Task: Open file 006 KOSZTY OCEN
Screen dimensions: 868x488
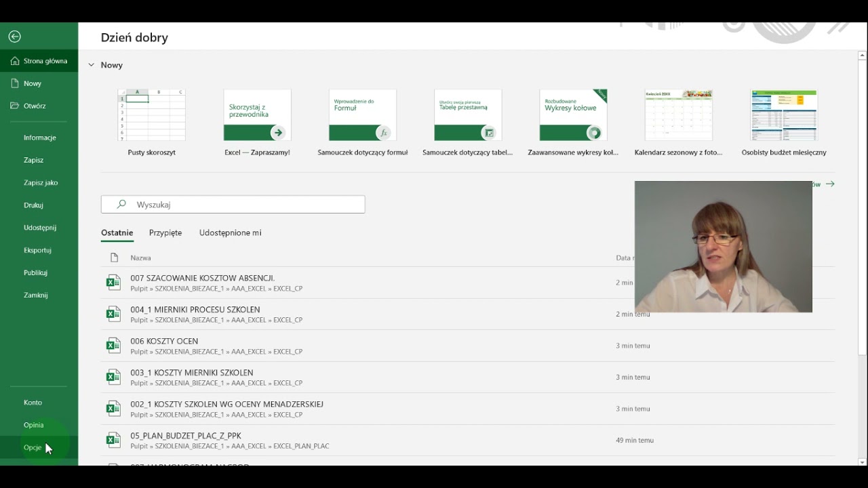Action: tap(164, 341)
